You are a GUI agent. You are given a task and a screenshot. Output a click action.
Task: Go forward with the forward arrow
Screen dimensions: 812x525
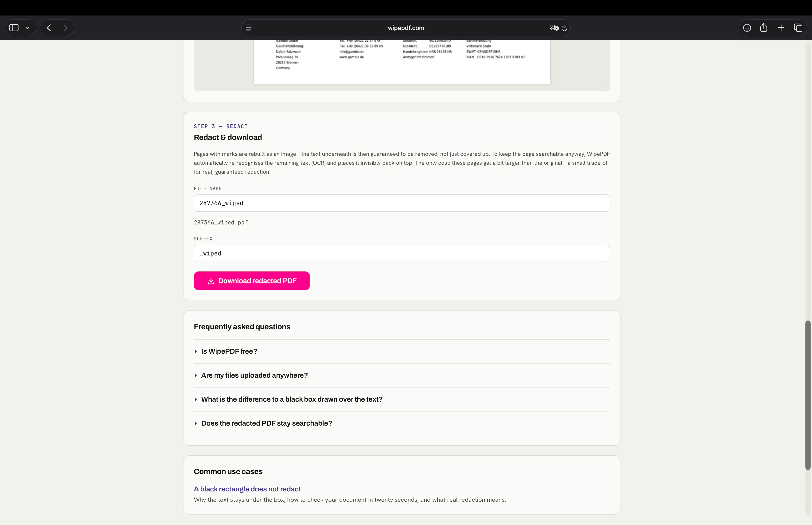(65, 28)
